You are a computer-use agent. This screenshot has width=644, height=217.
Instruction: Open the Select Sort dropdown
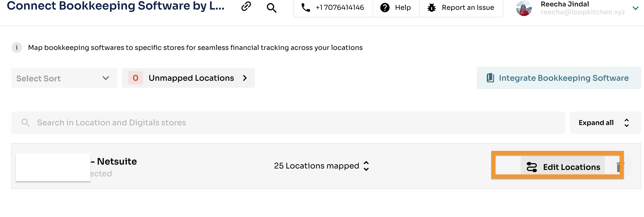(x=64, y=78)
